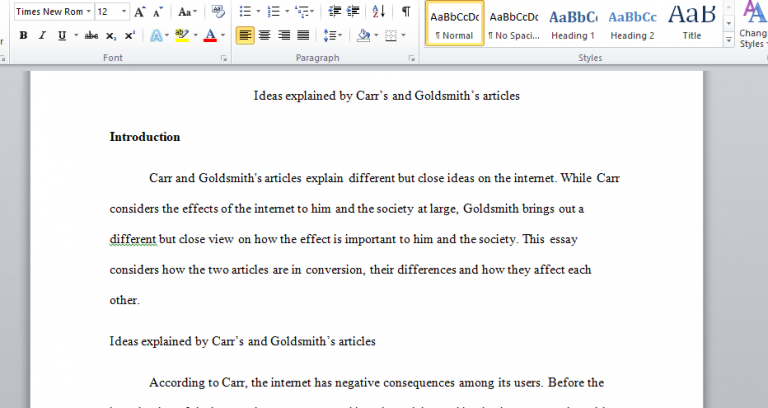Image resolution: width=768 pixels, height=408 pixels.
Task: Apply the Heading 2 style
Action: 632,24
